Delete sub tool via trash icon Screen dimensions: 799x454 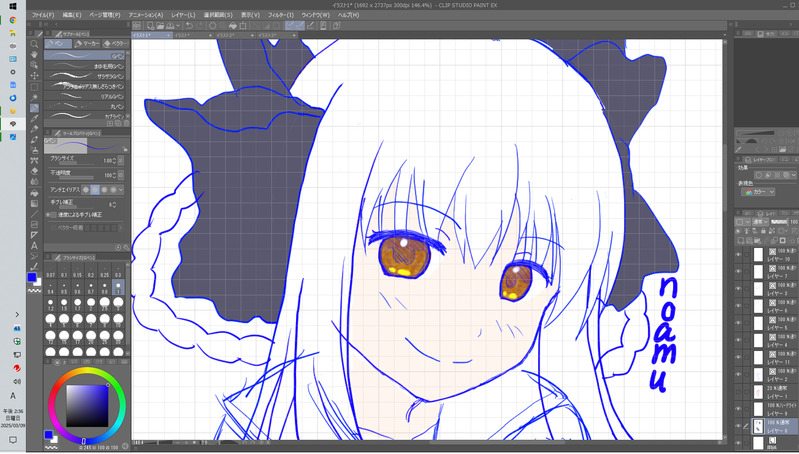click(126, 123)
